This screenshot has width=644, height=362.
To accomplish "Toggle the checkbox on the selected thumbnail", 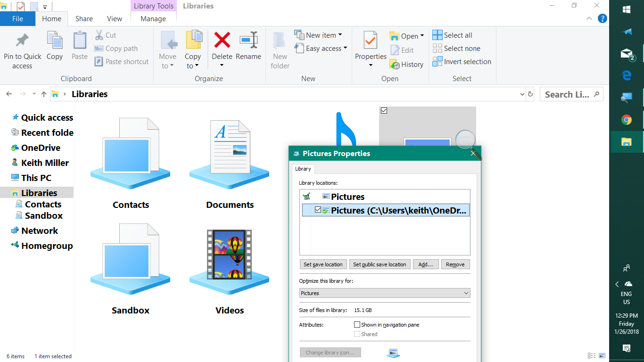I will click(x=384, y=110).
